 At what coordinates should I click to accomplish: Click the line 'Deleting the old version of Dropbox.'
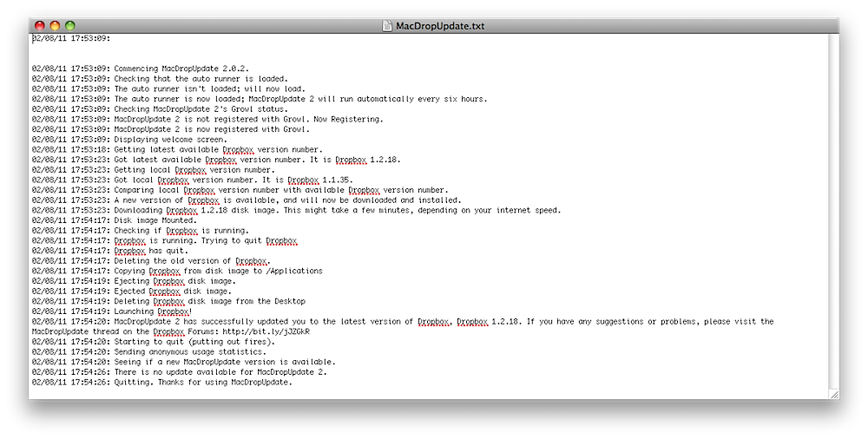(151, 261)
